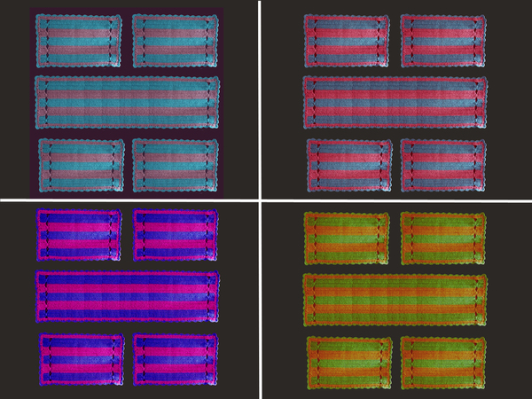Select top-left small rectangle in red-pink panel
This screenshot has width=532, height=399.
[347, 40]
